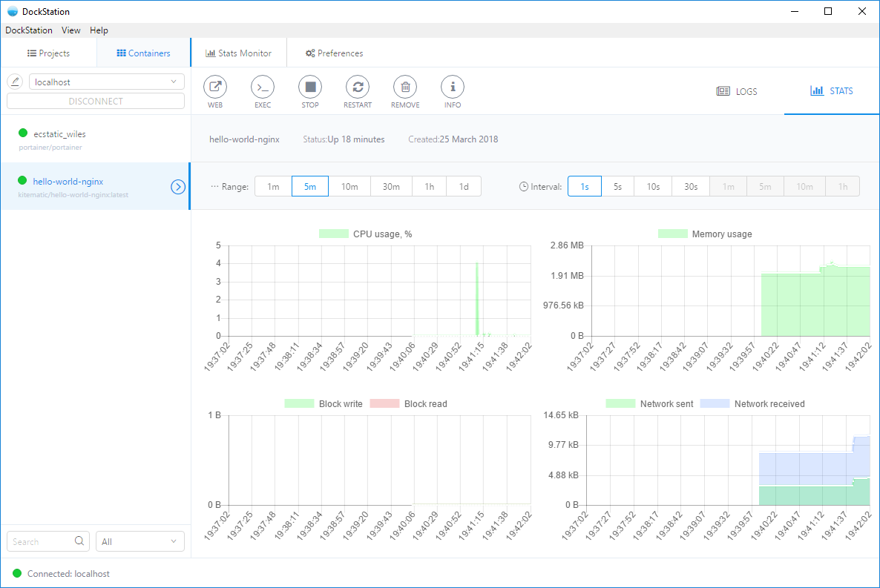Open the All filter dropdown
880x588 pixels.
(140, 542)
